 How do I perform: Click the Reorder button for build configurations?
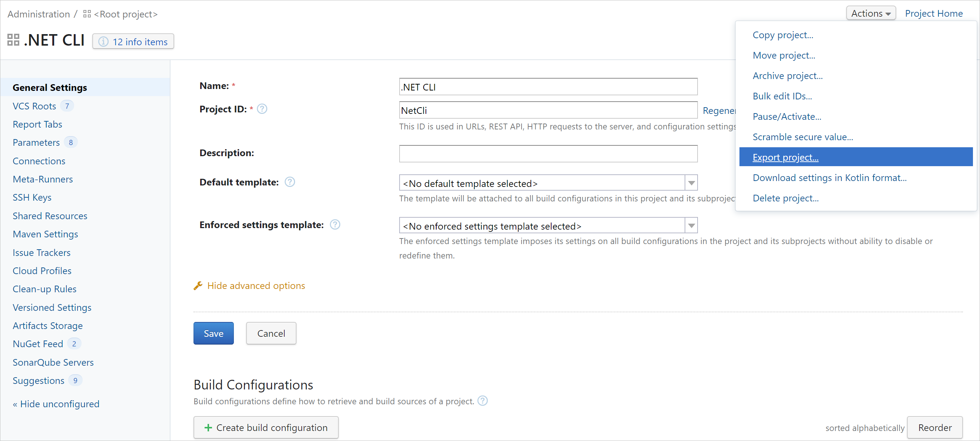point(935,427)
